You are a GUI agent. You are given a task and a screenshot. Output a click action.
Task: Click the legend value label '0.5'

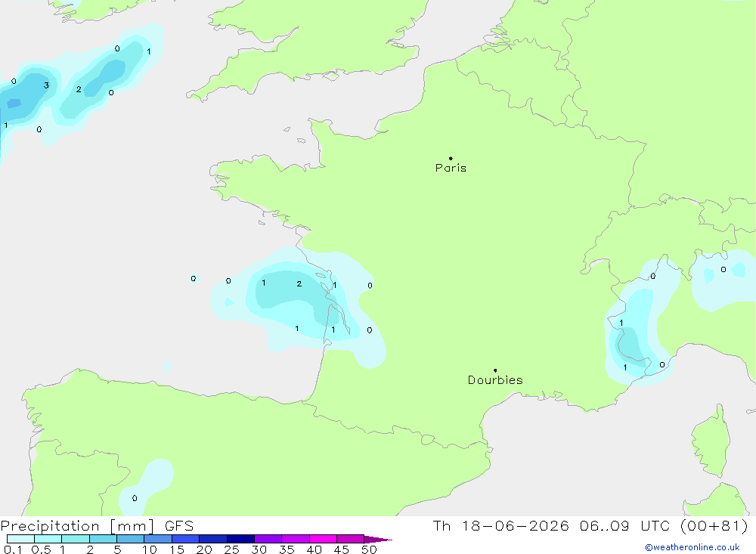41,549
